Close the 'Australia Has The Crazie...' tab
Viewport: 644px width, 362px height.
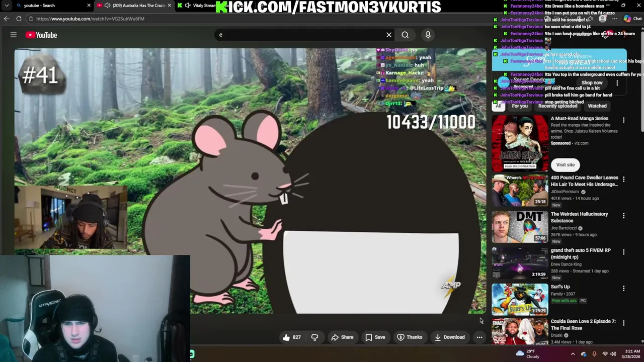pyautogui.click(x=170, y=6)
